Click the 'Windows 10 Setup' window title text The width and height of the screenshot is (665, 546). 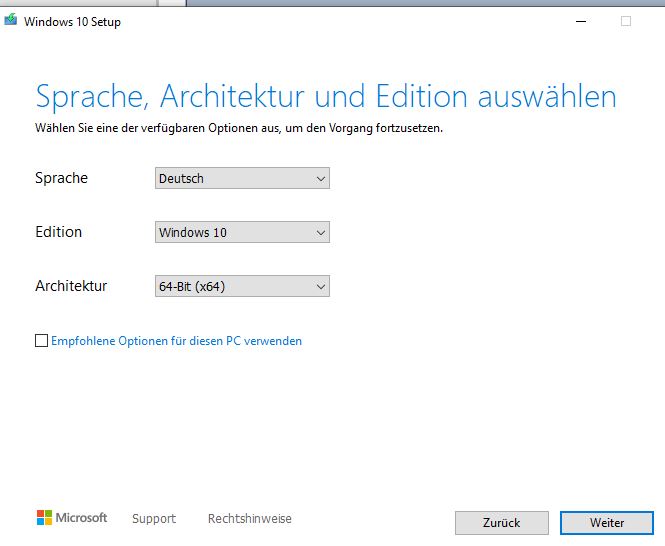pos(72,22)
